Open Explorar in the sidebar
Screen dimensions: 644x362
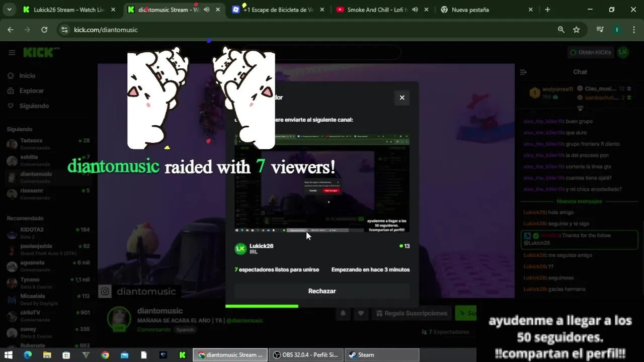(31, 90)
